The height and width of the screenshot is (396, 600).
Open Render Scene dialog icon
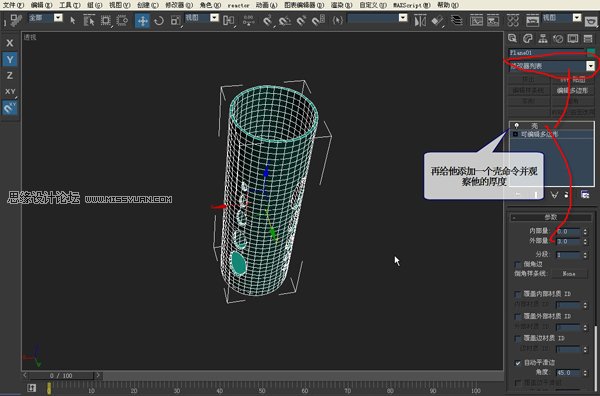pyautogui.click(x=532, y=20)
